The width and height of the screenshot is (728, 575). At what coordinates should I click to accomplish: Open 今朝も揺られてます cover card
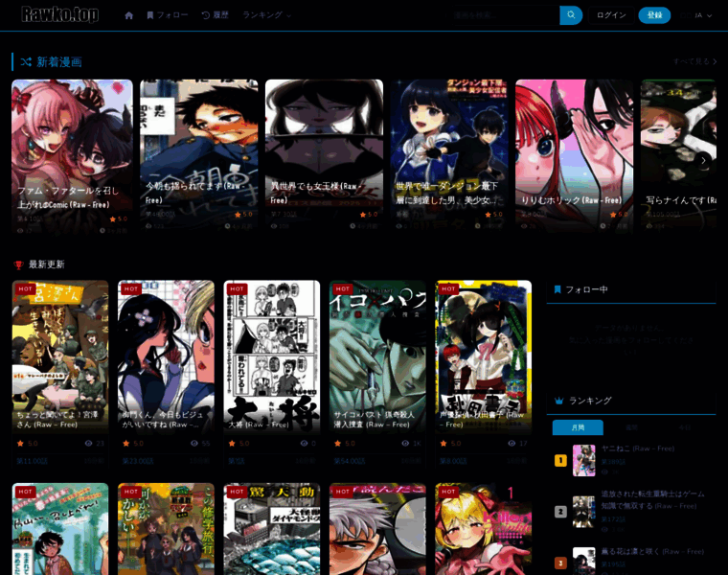[x=198, y=156]
